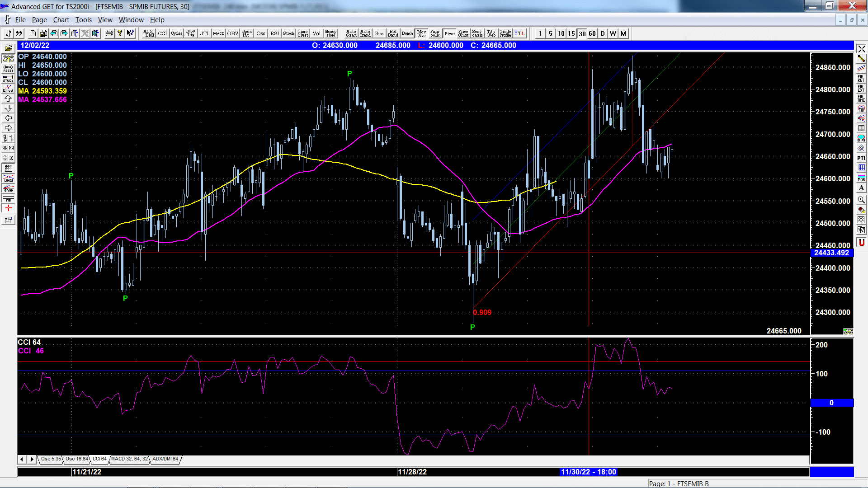This screenshot has height=488, width=868.
Task: Click the magnifier zoom icon in right toolbar
Action: pyautogui.click(x=861, y=200)
